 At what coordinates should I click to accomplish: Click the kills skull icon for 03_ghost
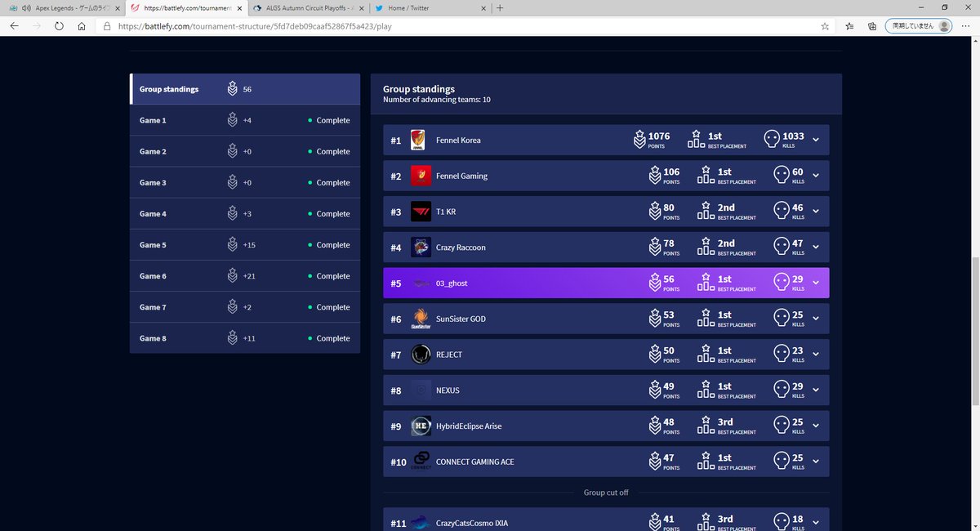tap(780, 283)
